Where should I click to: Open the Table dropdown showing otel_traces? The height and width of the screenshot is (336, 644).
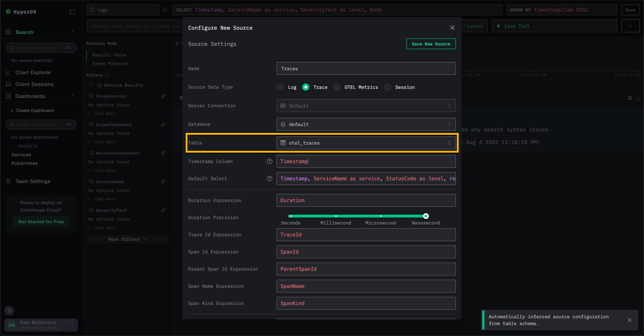(366, 143)
